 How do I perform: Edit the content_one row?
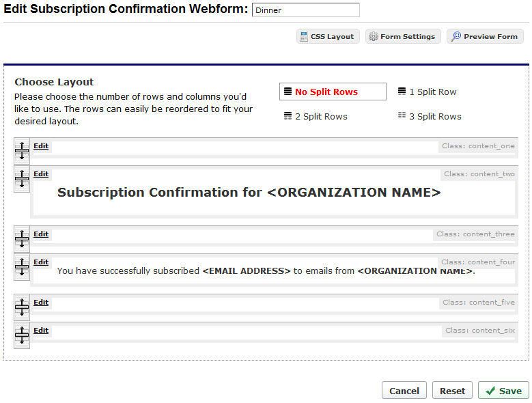[x=41, y=146]
